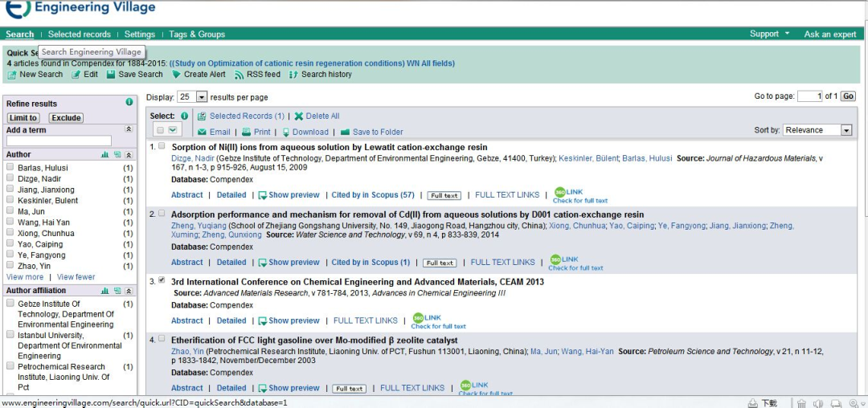
Task: Click the green X Delete All icon
Action: (x=299, y=116)
